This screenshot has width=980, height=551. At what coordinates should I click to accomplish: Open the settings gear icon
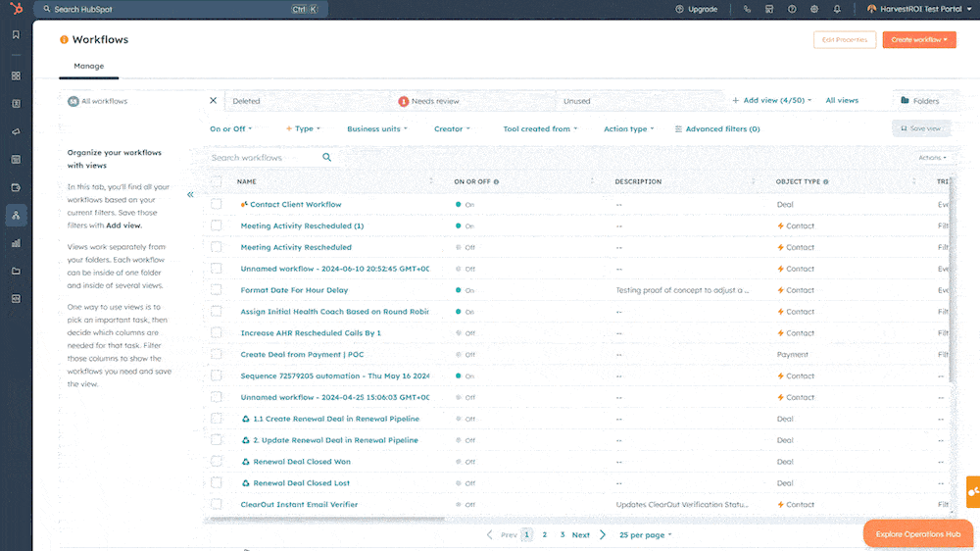click(814, 10)
